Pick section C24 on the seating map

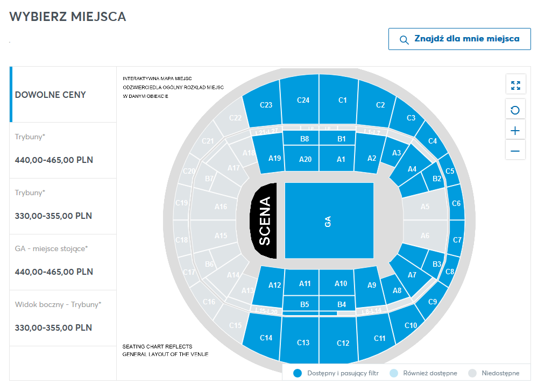coord(303,100)
